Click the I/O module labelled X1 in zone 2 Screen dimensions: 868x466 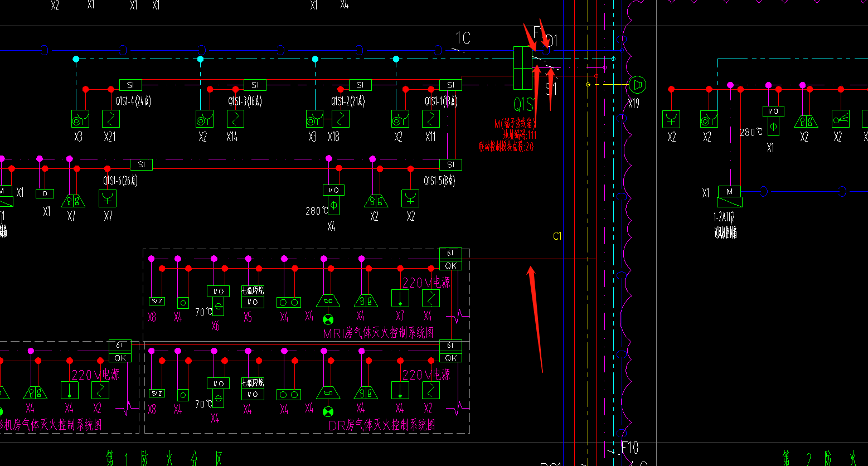[x=773, y=121]
